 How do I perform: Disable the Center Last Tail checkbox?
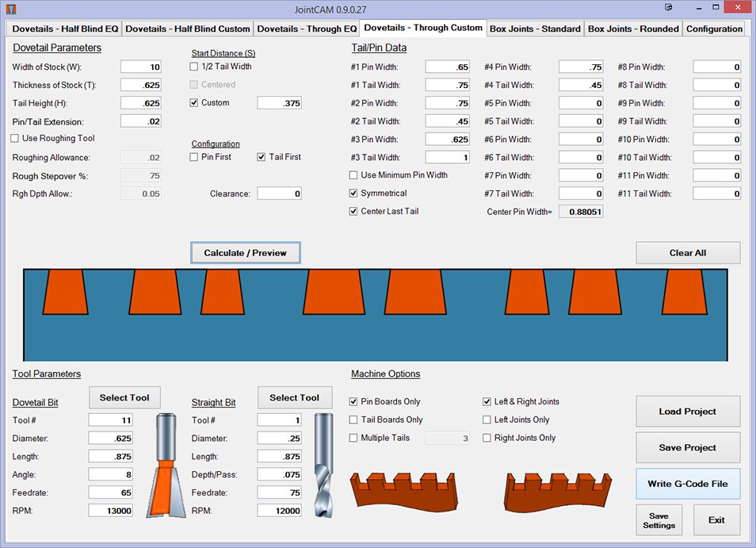[x=354, y=212]
